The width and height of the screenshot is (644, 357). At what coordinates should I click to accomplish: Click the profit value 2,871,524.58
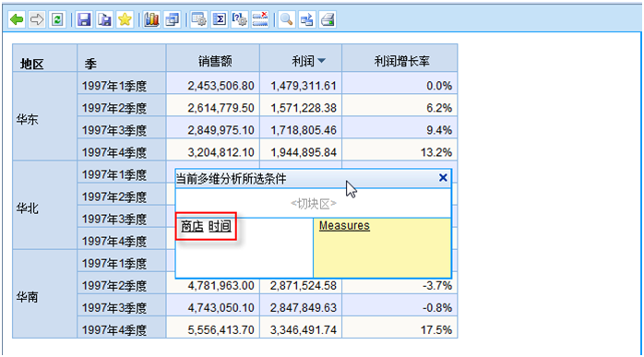[x=304, y=285]
